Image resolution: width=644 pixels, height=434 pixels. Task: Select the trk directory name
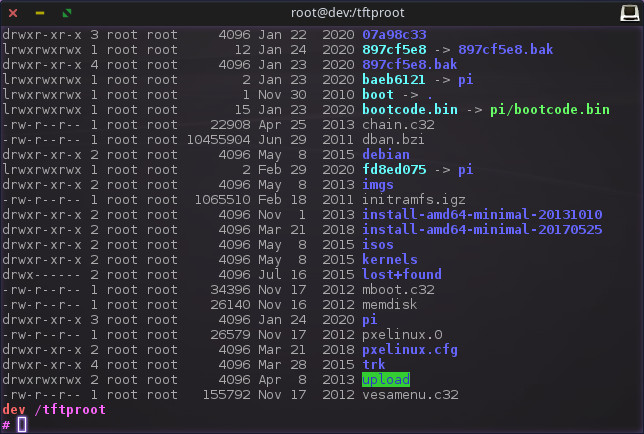[x=374, y=365]
